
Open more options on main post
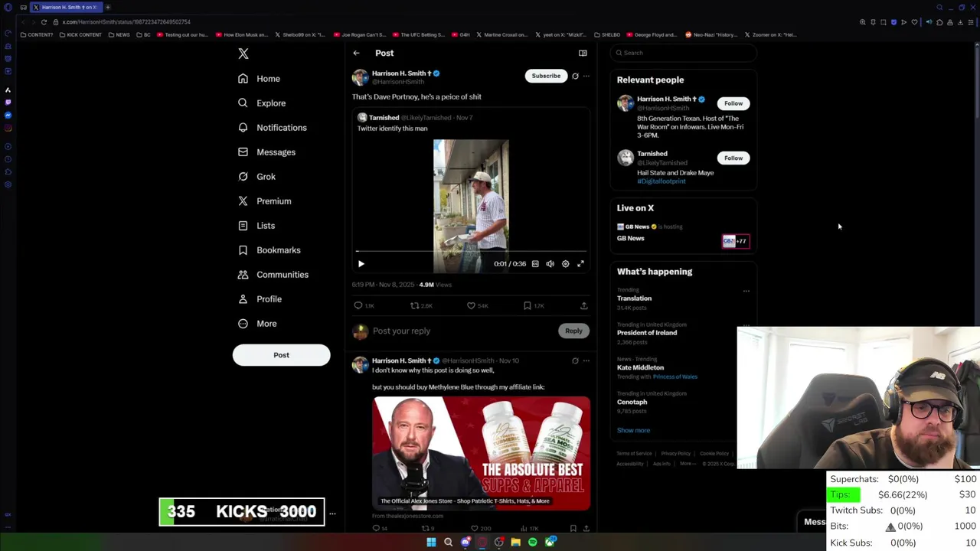586,76
